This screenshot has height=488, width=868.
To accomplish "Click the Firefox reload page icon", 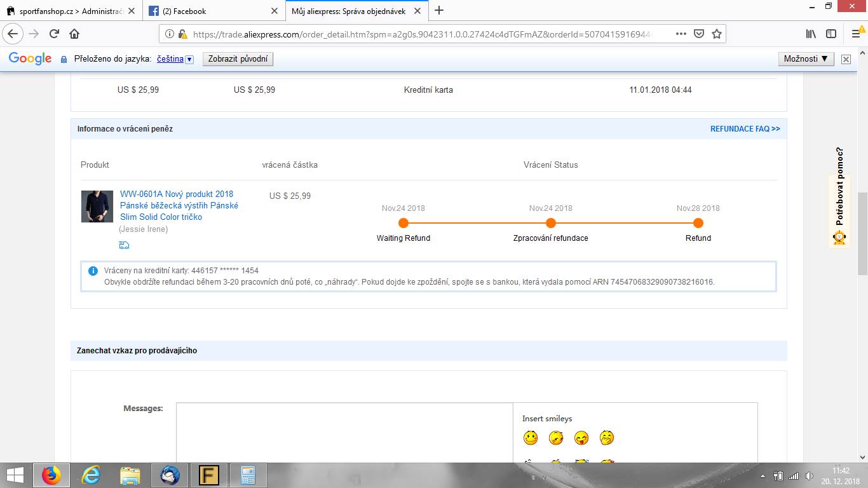I will click(54, 34).
